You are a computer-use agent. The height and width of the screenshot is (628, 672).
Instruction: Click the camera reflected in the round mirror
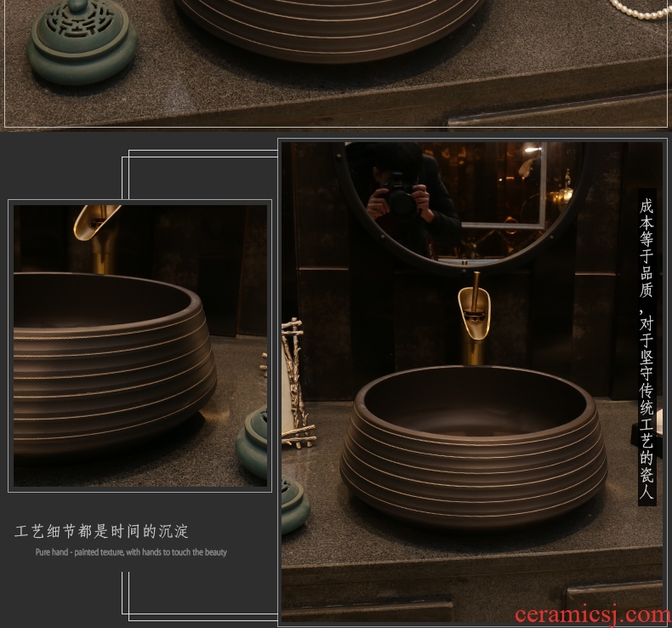pos(400,196)
